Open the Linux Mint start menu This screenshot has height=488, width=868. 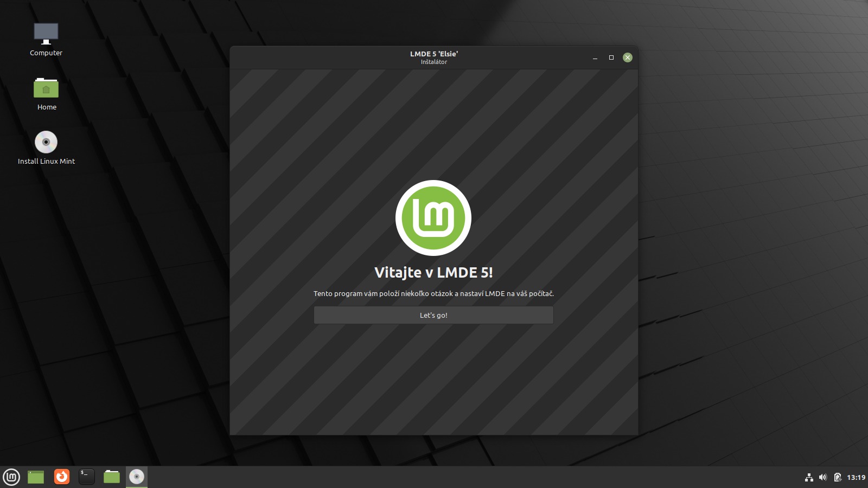tap(11, 477)
